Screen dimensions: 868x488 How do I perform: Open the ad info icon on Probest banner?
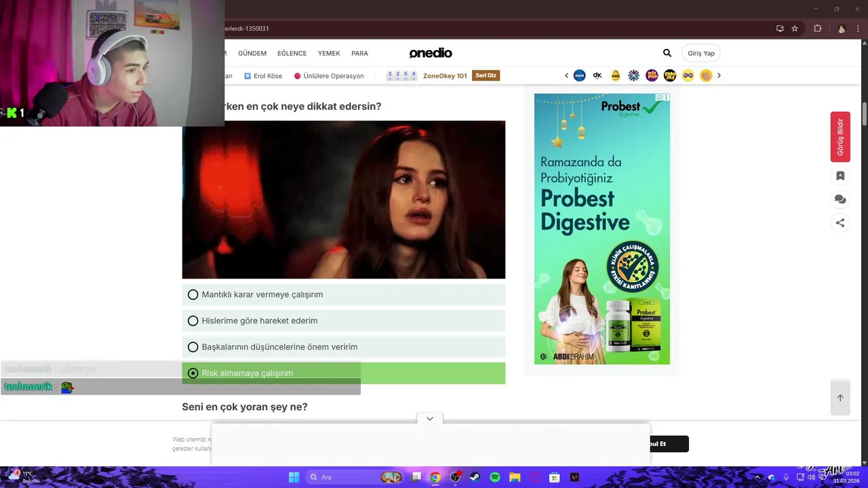pos(659,98)
